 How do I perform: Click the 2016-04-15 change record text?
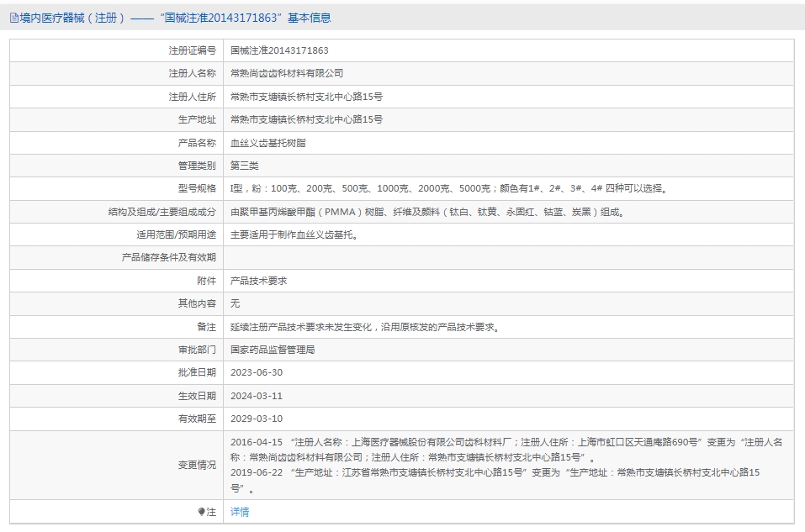point(506,450)
